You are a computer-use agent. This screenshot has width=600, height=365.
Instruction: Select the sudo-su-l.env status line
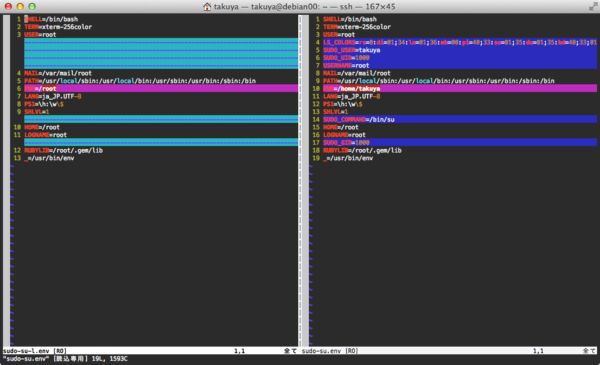coord(150,351)
